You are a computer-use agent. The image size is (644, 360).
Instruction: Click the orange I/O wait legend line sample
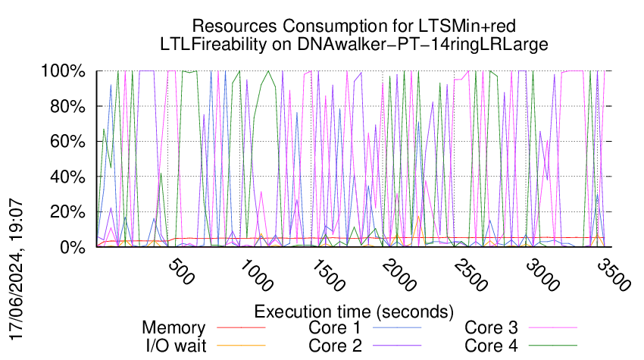pos(241,346)
